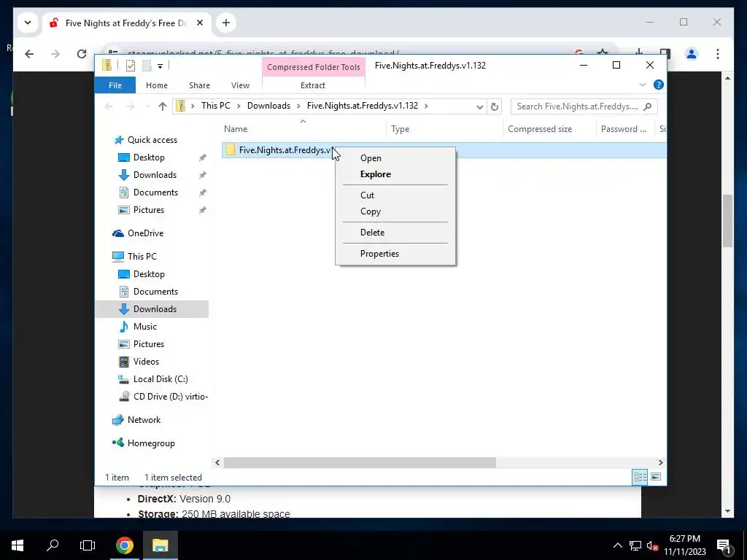Switch to Details view layout icon
747x560 pixels.
click(x=640, y=477)
